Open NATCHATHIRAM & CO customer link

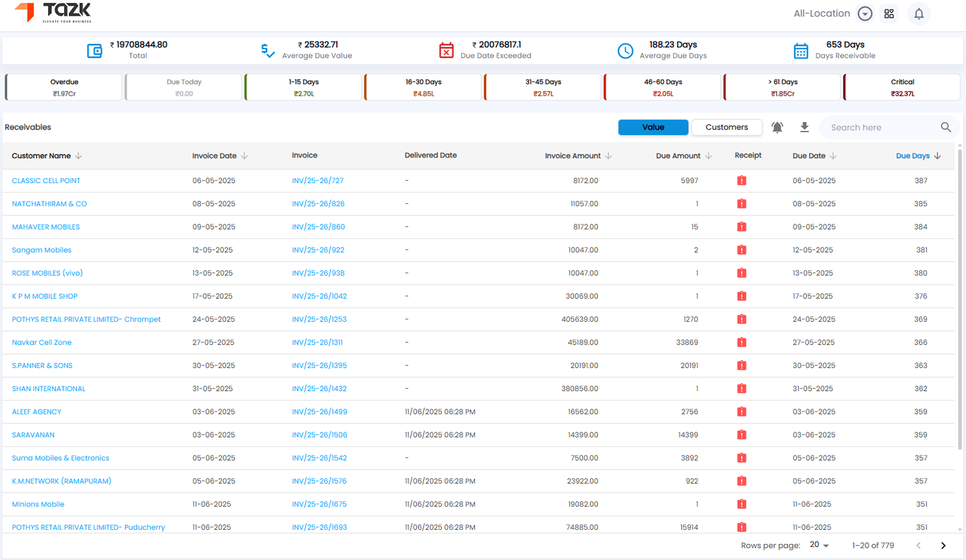pyautogui.click(x=49, y=204)
